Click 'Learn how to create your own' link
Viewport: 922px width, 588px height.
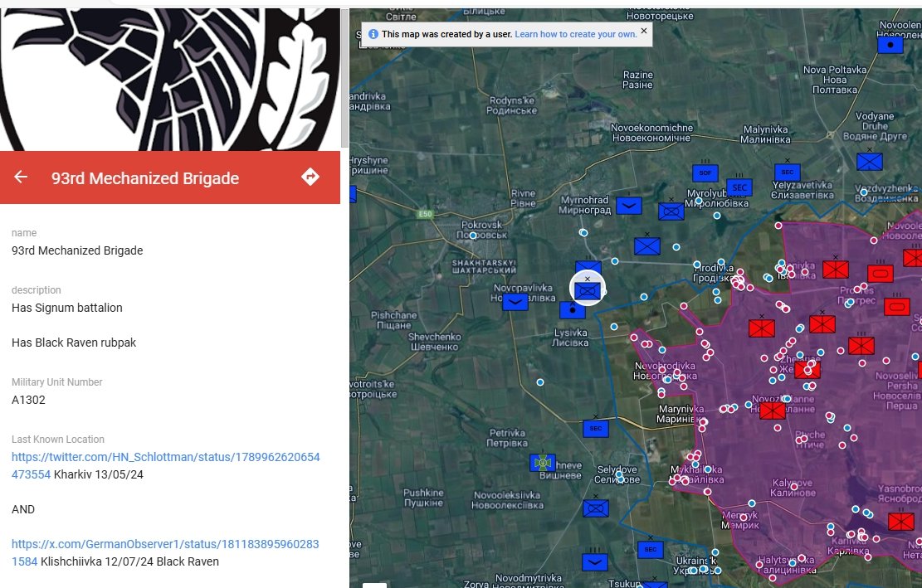point(575,34)
